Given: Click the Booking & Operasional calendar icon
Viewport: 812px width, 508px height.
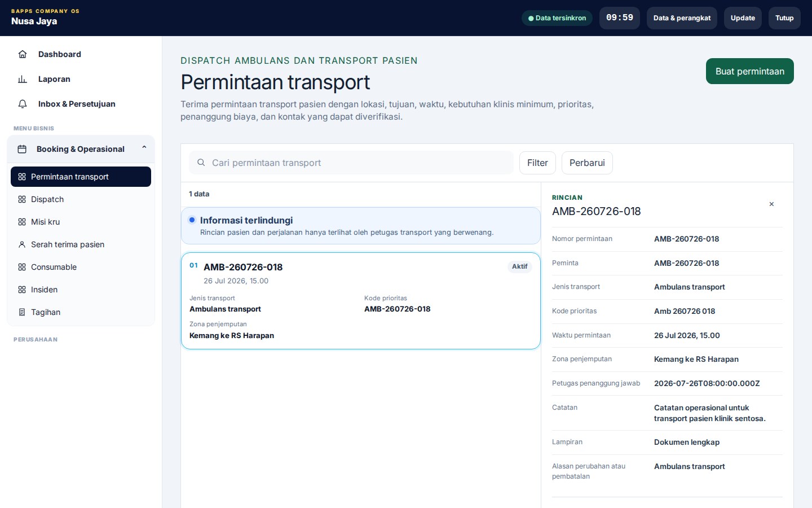Looking at the screenshot, I should (22, 149).
